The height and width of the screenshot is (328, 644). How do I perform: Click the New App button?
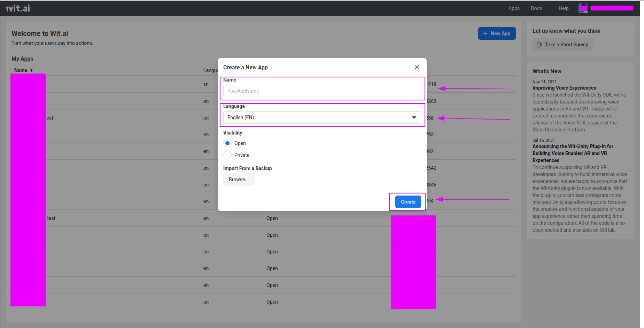click(x=497, y=33)
